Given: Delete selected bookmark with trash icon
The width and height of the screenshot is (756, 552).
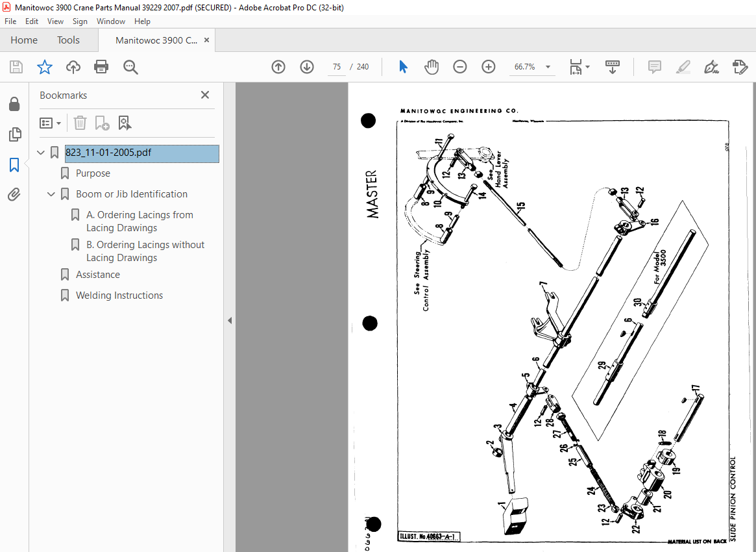Looking at the screenshot, I should (x=80, y=123).
